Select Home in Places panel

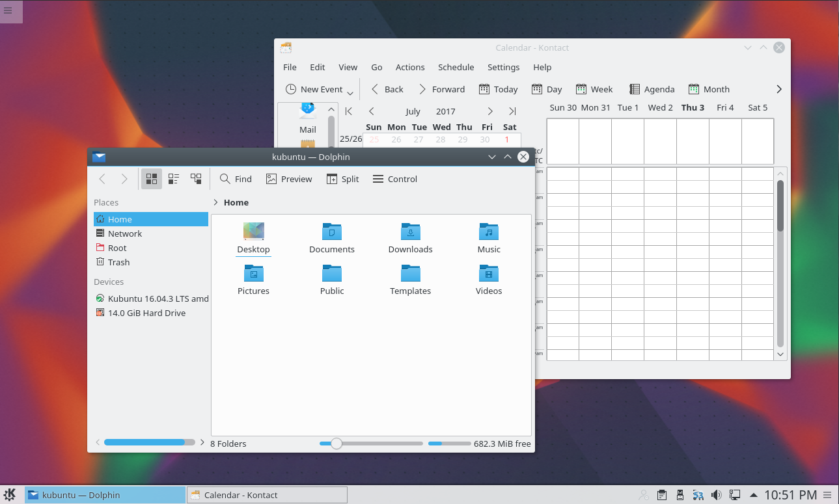coord(151,219)
